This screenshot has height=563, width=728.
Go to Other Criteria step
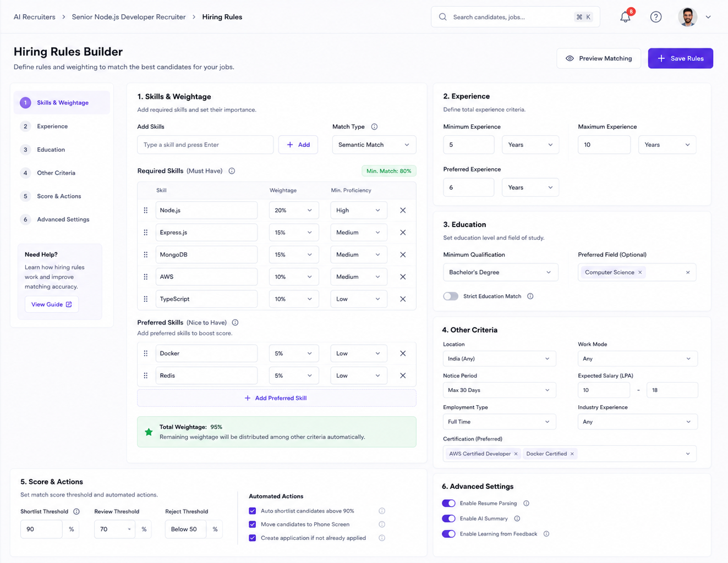[62, 173]
